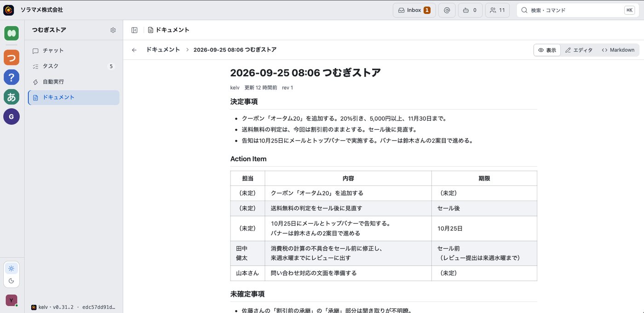The width and height of the screenshot is (644, 313).
Task: Click the task count badge 5
Action: tap(111, 66)
